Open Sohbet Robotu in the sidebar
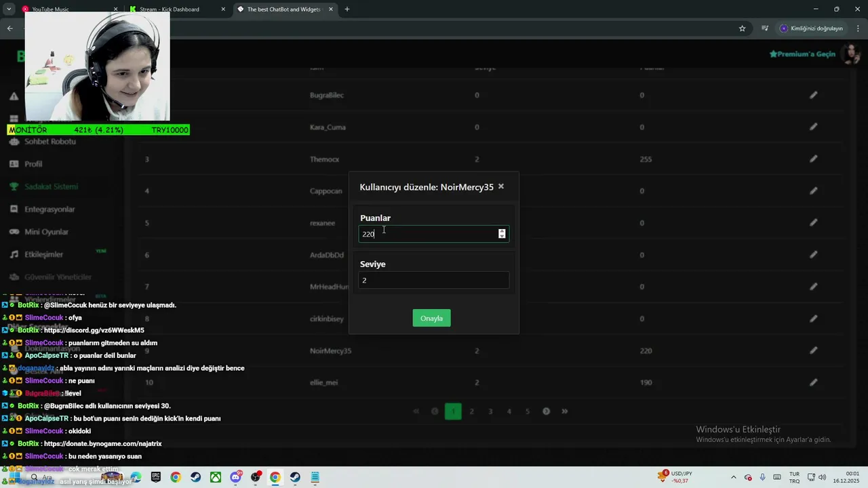 (x=50, y=142)
